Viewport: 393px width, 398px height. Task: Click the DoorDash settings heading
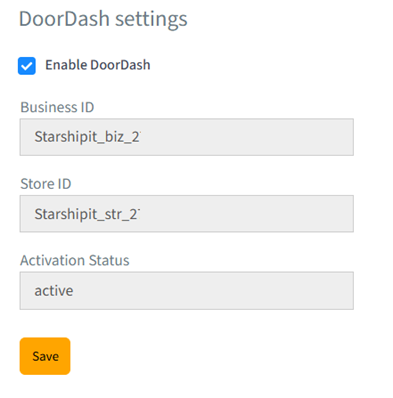click(x=103, y=19)
